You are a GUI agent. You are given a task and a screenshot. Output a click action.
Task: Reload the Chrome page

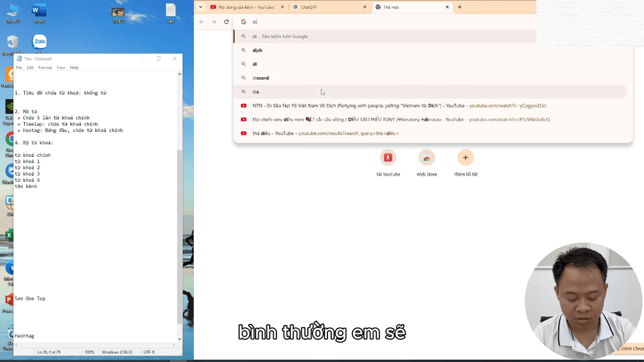tap(226, 21)
